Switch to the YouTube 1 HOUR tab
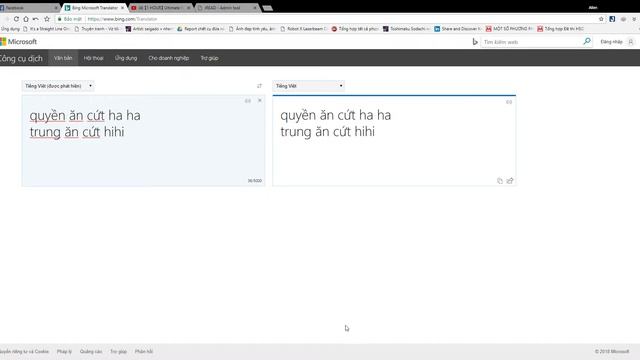640x360 pixels. (159, 8)
